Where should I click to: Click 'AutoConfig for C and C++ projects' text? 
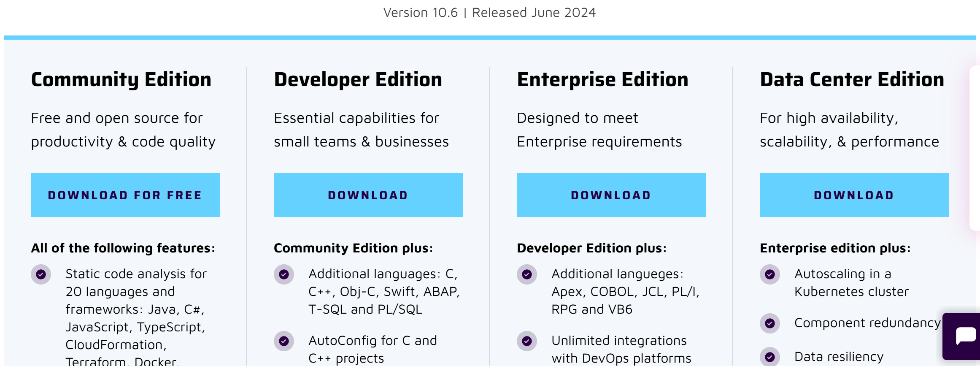coord(373,350)
